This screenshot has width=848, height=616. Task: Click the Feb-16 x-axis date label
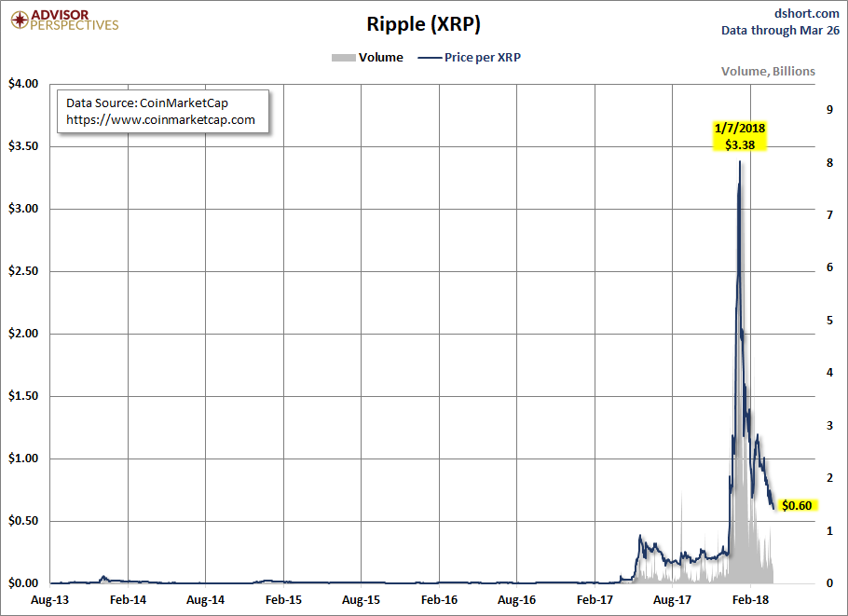click(439, 599)
